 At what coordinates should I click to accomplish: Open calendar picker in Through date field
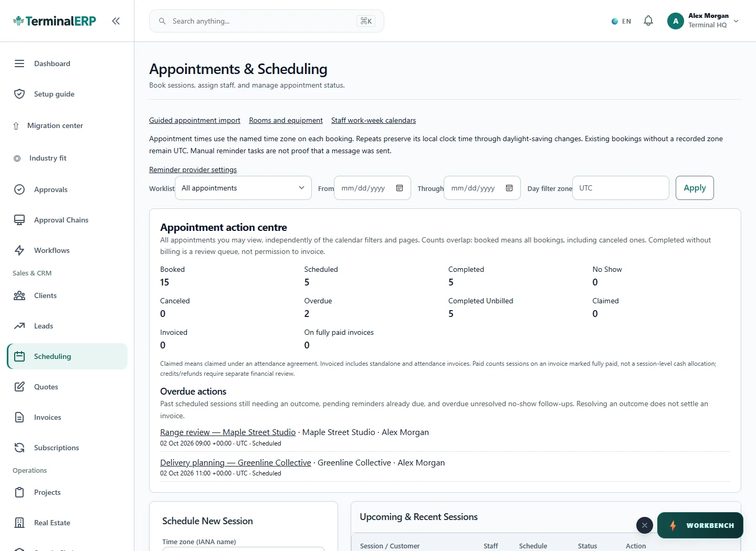click(x=509, y=188)
